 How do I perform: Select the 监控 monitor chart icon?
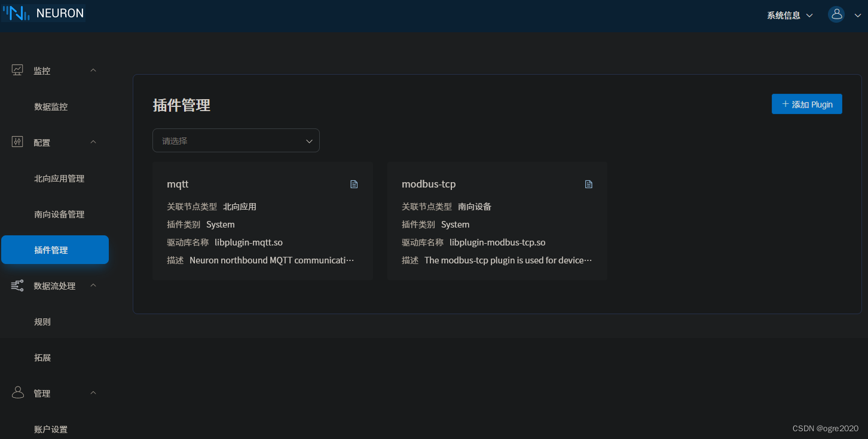17,69
